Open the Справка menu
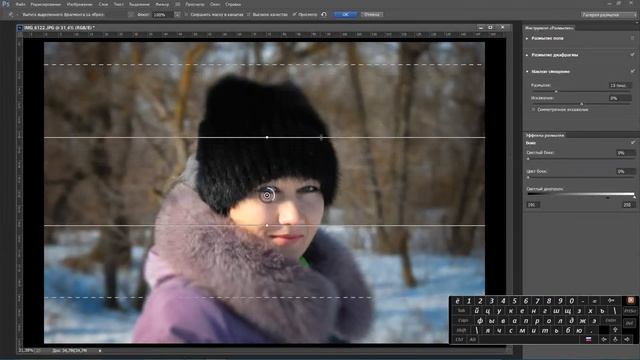The width and height of the screenshot is (640, 360). [x=233, y=4]
